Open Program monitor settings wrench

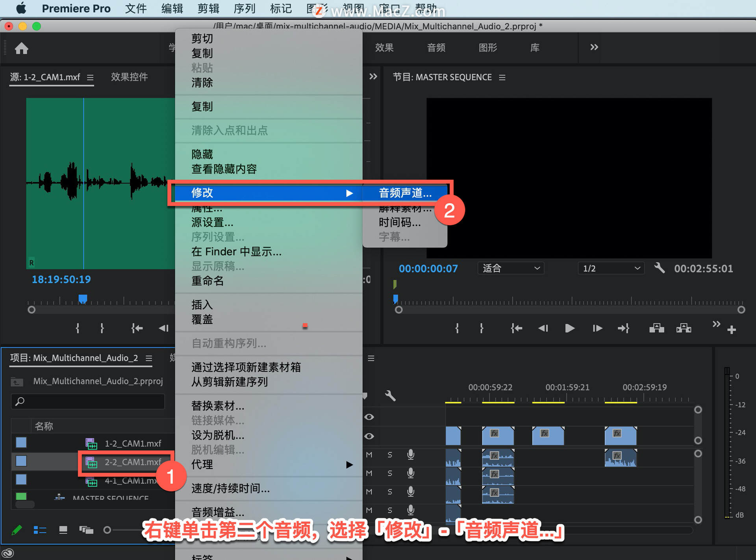tap(660, 268)
